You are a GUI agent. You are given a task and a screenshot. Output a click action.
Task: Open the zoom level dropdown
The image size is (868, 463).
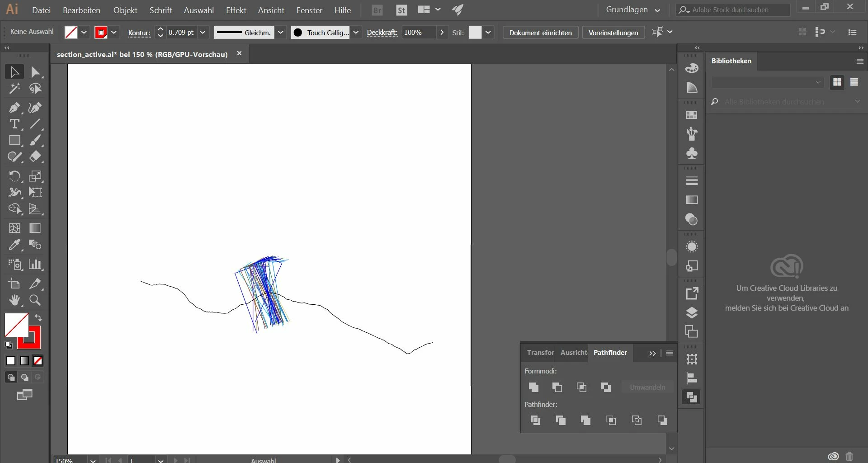93,460
